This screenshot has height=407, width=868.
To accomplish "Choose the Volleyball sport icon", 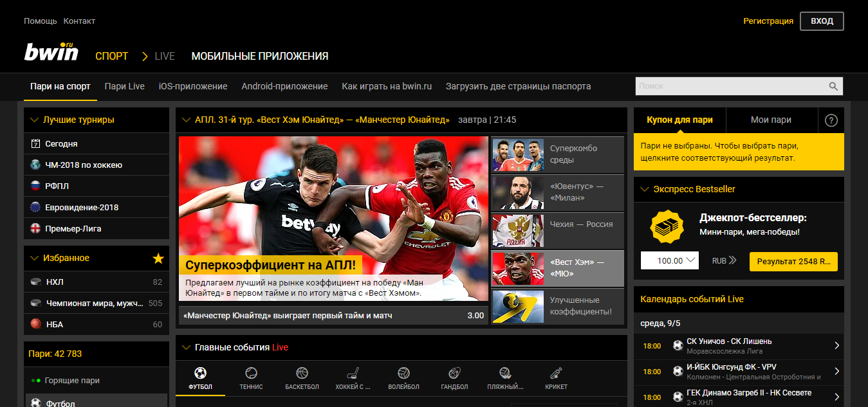I will tap(403, 374).
